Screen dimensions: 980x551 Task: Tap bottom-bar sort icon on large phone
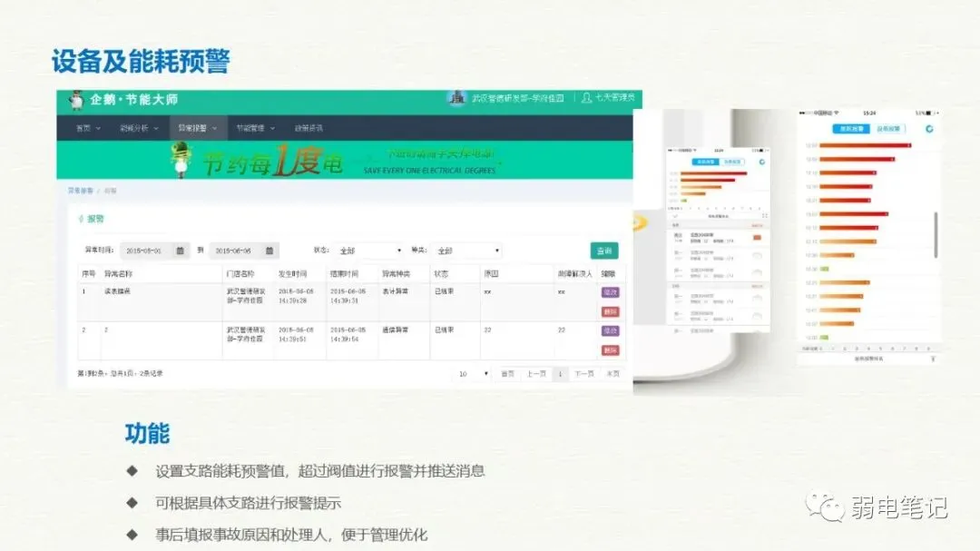coord(933,359)
